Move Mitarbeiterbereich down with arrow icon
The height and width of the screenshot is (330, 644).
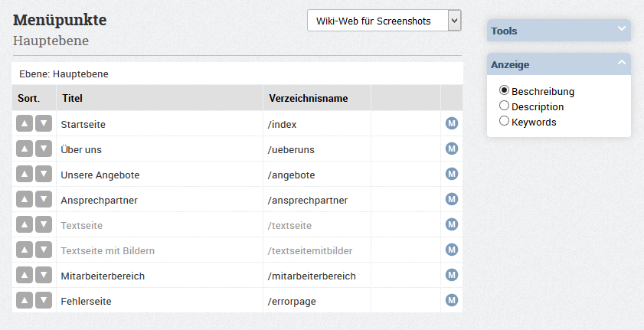tap(44, 275)
